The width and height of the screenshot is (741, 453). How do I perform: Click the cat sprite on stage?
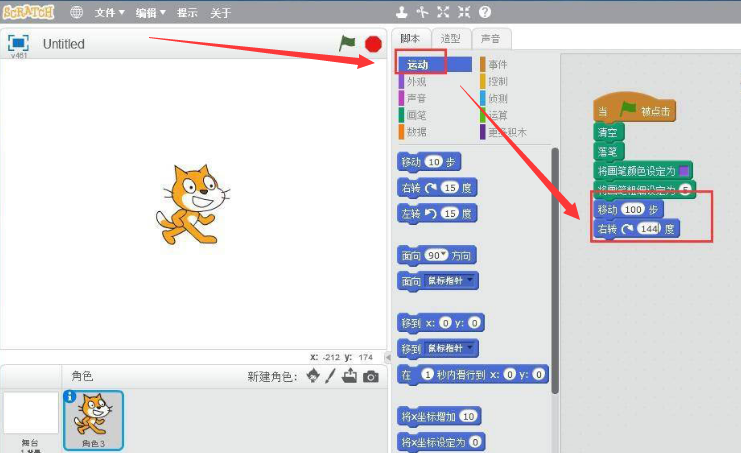pyautogui.click(x=192, y=205)
